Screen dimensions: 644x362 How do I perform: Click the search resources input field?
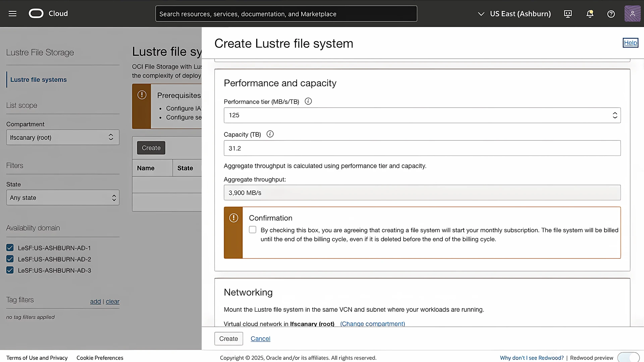[286, 14]
